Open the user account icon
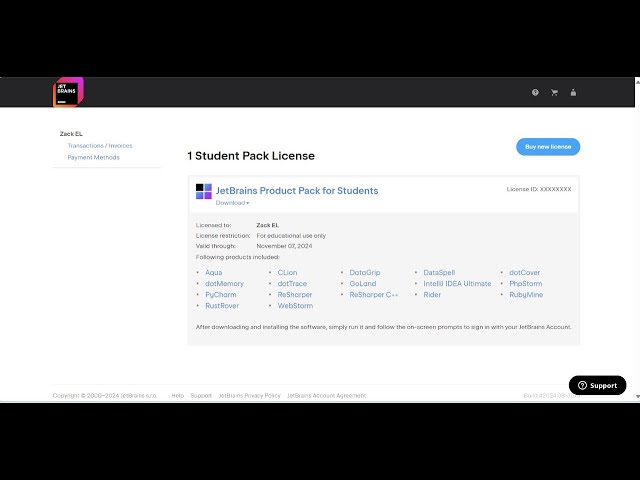This screenshot has width=640, height=480. pyautogui.click(x=573, y=93)
